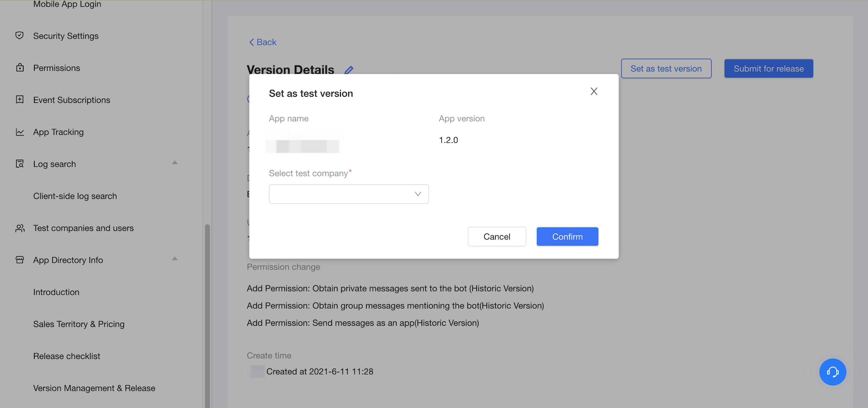Click the Log search magnifier icon

click(20, 164)
